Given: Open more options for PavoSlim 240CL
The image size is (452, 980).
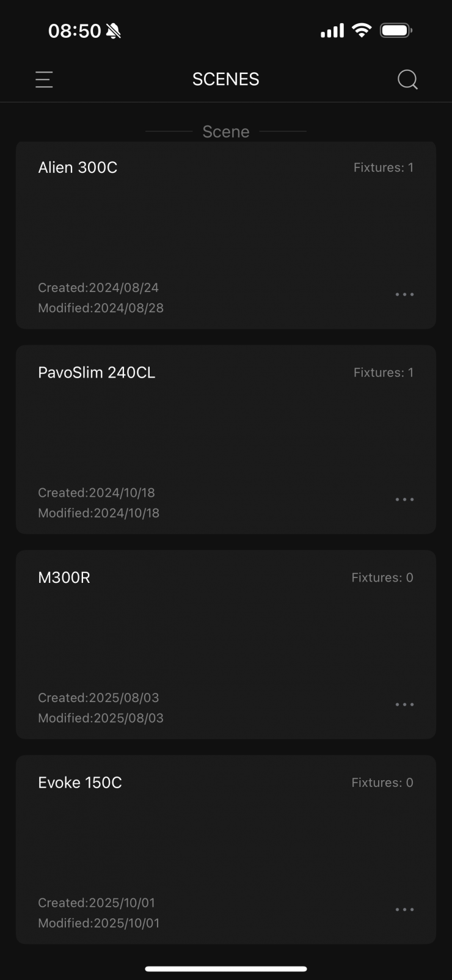Looking at the screenshot, I should 404,500.
